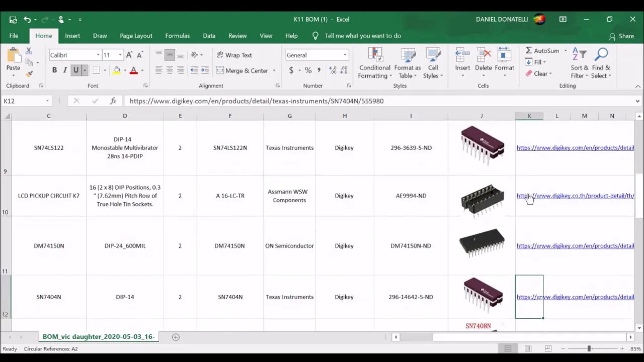Switch to the Data tab
Viewport: 644px width, 362px height.
(209, 36)
